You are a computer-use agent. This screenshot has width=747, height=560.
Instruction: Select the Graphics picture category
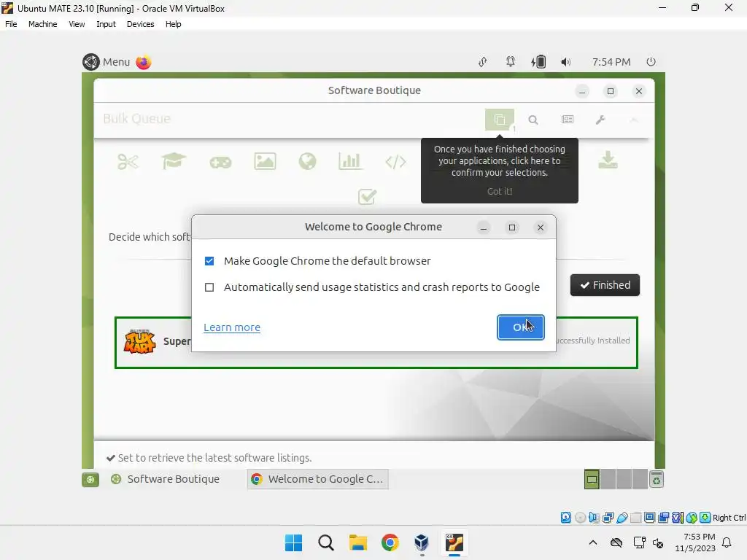[265, 161]
